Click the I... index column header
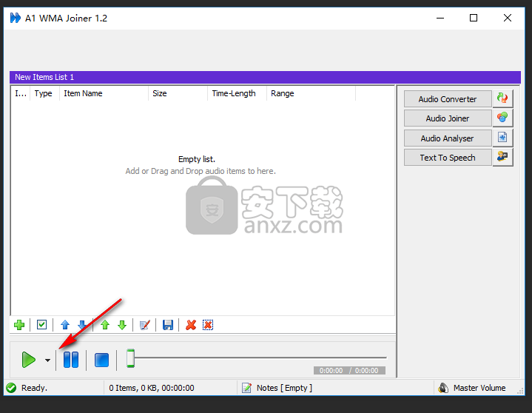The image size is (532, 413). click(21, 93)
